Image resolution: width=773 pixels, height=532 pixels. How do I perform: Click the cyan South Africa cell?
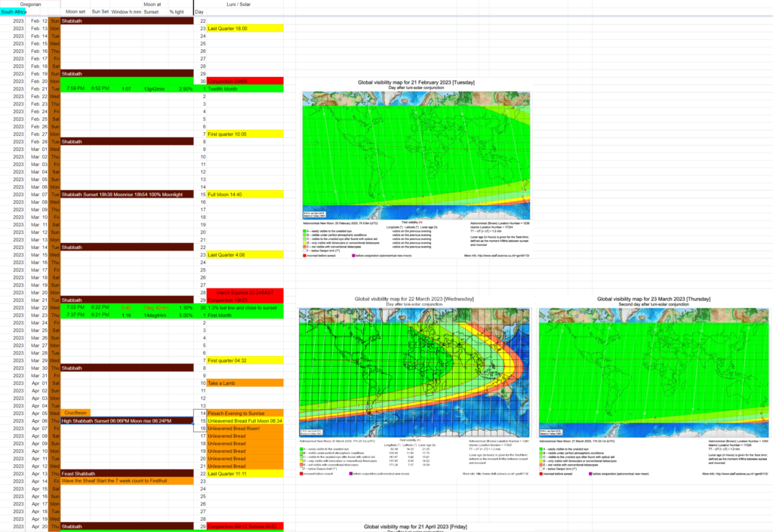[x=14, y=12]
